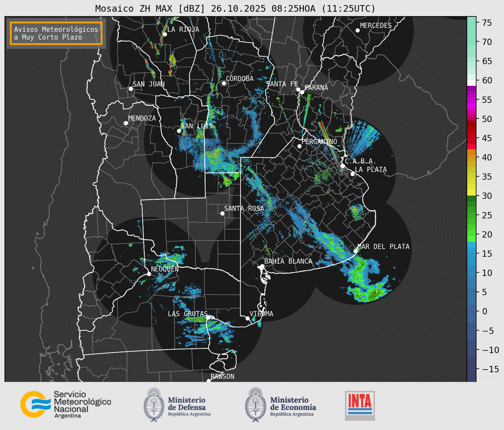504x430 pixels.
Task: Click the Avisos Meteorológicos a Muy Corto Plazo box
Action: pyautogui.click(x=56, y=33)
